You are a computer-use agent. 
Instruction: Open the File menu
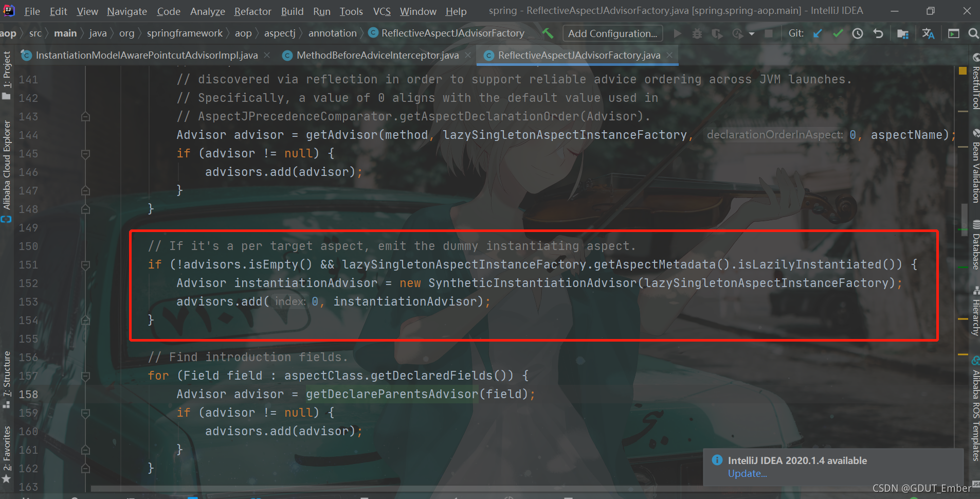pos(32,11)
